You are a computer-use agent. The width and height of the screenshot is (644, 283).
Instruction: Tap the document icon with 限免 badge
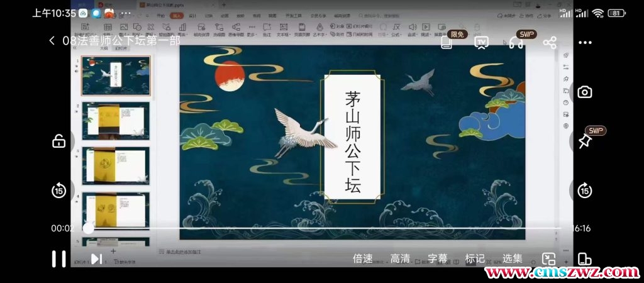click(447, 42)
